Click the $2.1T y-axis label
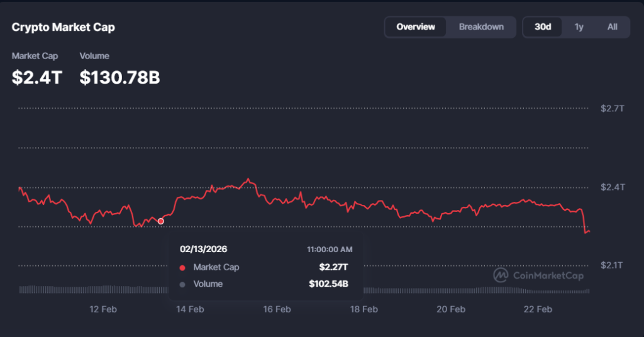Viewport: 644px width, 337px height. coord(612,265)
